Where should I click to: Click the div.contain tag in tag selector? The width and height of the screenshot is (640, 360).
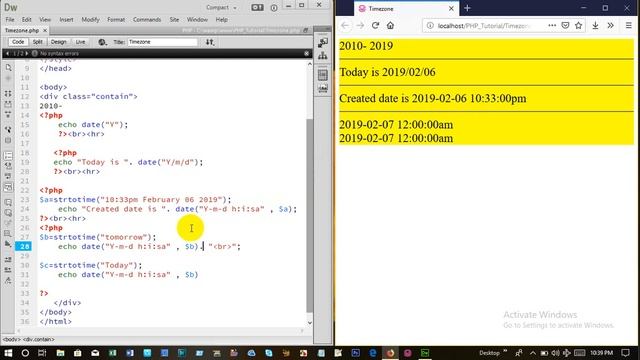click(39, 339)
